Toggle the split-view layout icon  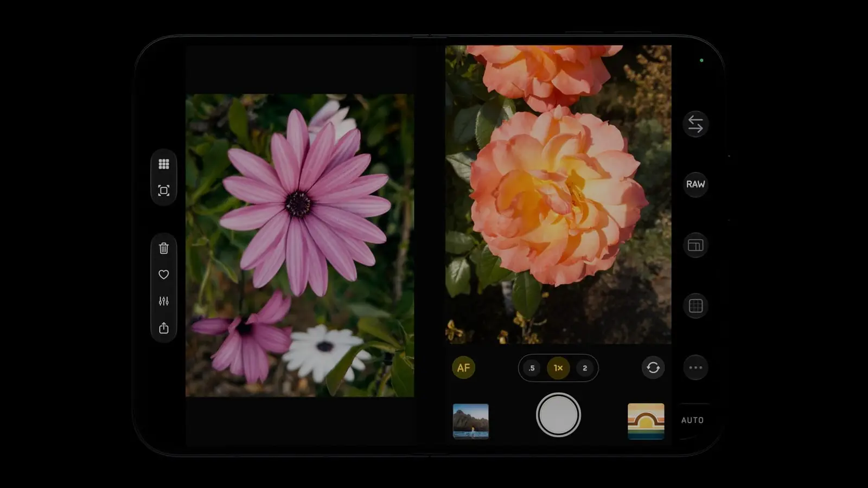(x=695, y=245)
